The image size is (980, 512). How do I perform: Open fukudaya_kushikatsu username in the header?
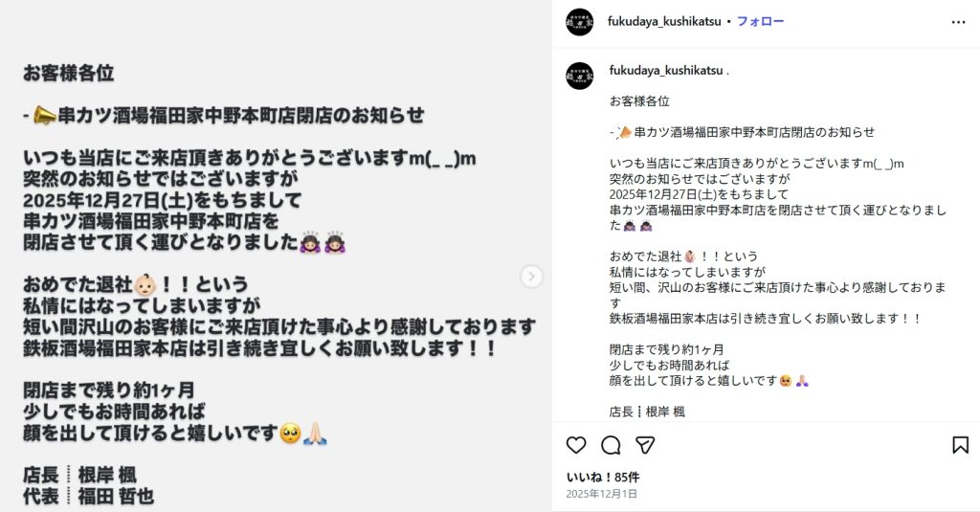tap(664, 21)
